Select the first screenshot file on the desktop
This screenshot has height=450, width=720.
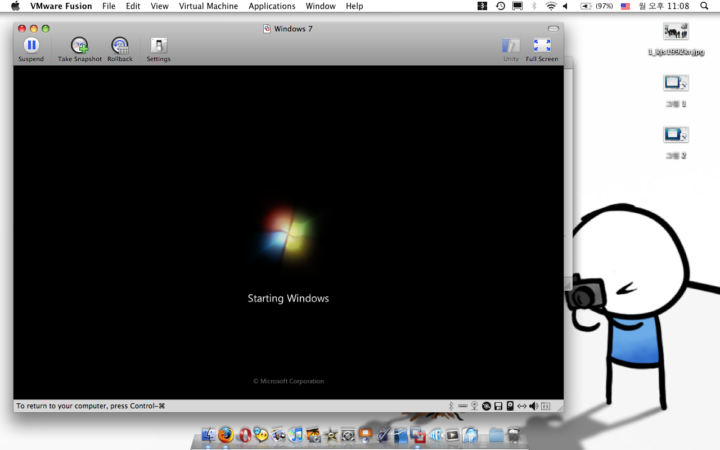pyautogui.click(x=675, y=91)
